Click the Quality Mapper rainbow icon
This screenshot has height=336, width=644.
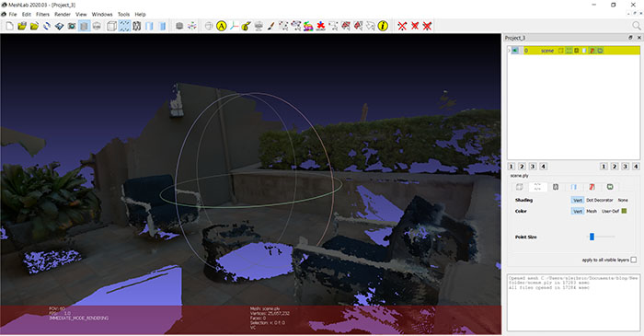pyautogui.click(x=308, y=26)
